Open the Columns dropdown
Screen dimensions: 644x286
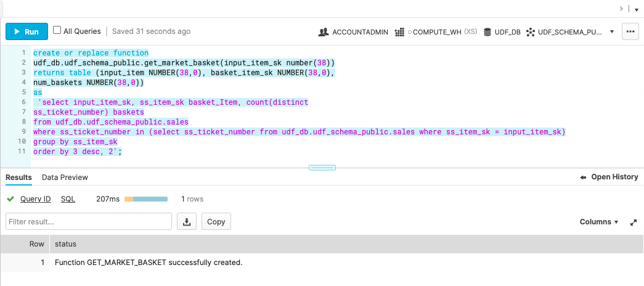(599, 222)
